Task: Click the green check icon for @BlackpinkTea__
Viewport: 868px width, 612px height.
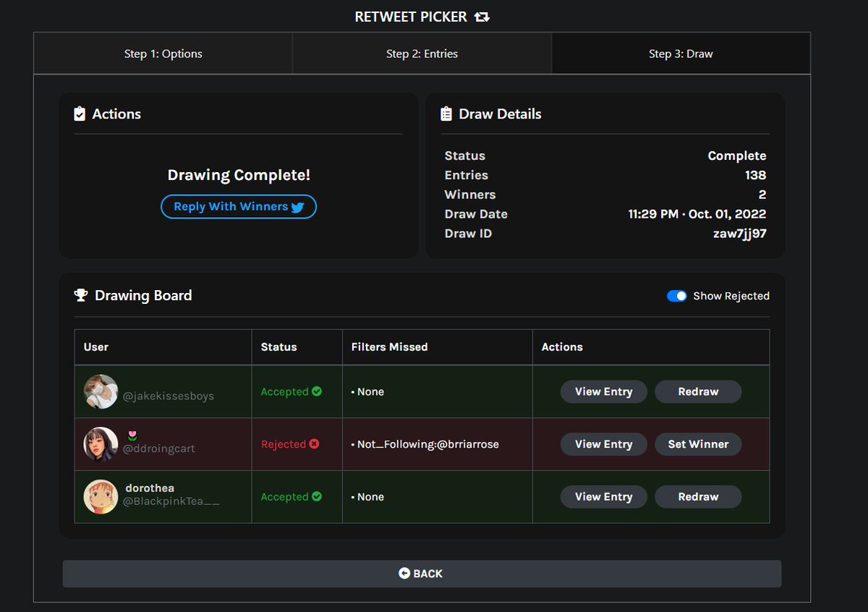Action: pos(317,497)
